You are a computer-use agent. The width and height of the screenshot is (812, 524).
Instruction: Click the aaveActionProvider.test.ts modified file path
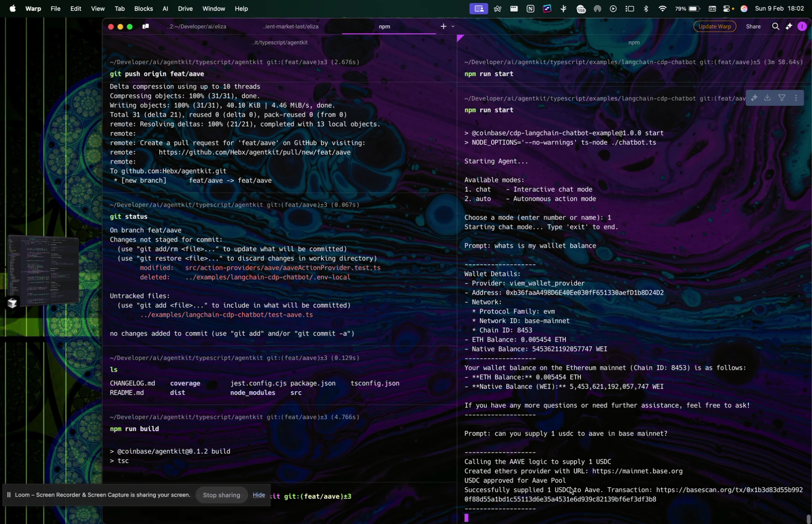pyautogui.click(x=282, y=268)
